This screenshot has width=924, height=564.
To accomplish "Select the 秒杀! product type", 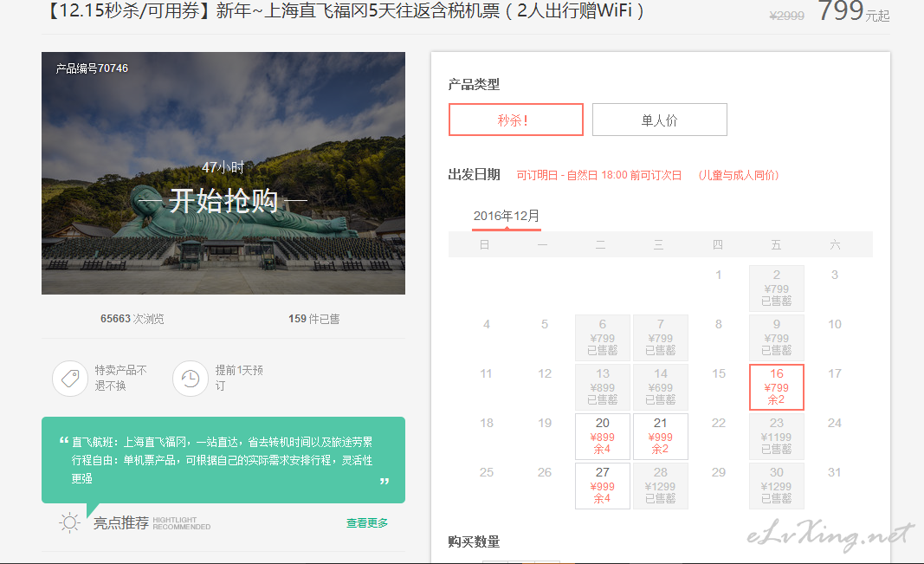I will (x=515, y=120).
